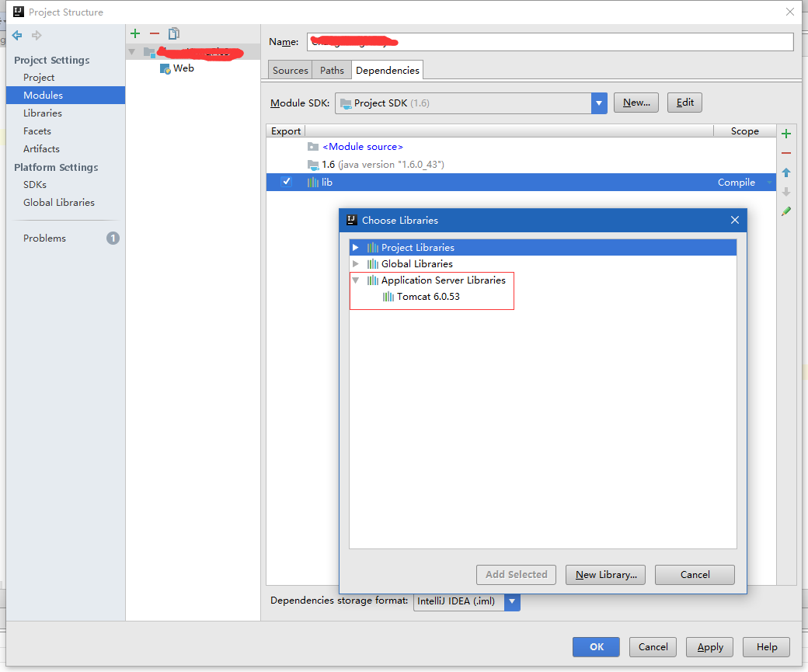Select the 1.6 java version row

(x=521, y=165)
